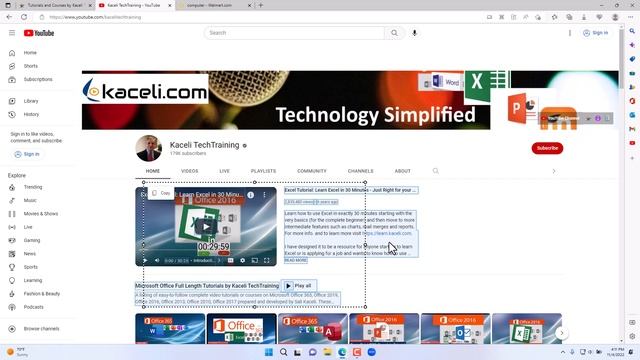
Task: Go to Home in sidebar
Action: [30, 53]
